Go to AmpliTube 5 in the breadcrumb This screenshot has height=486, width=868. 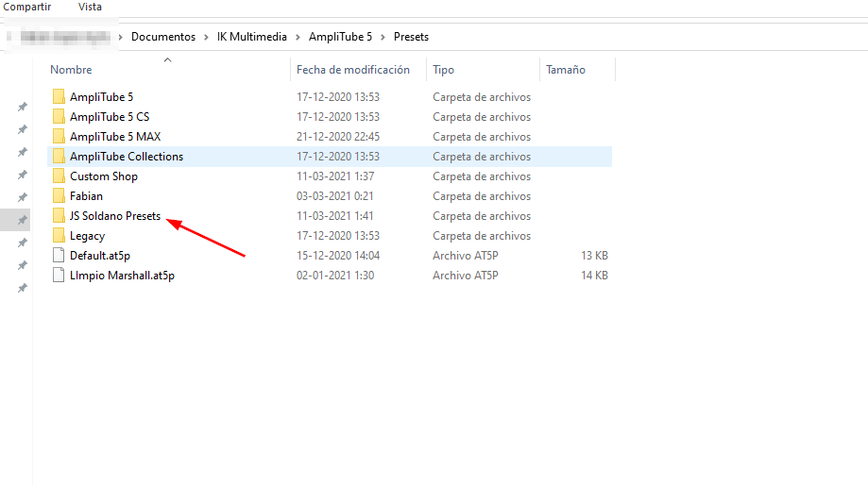(x=340, y=37)
